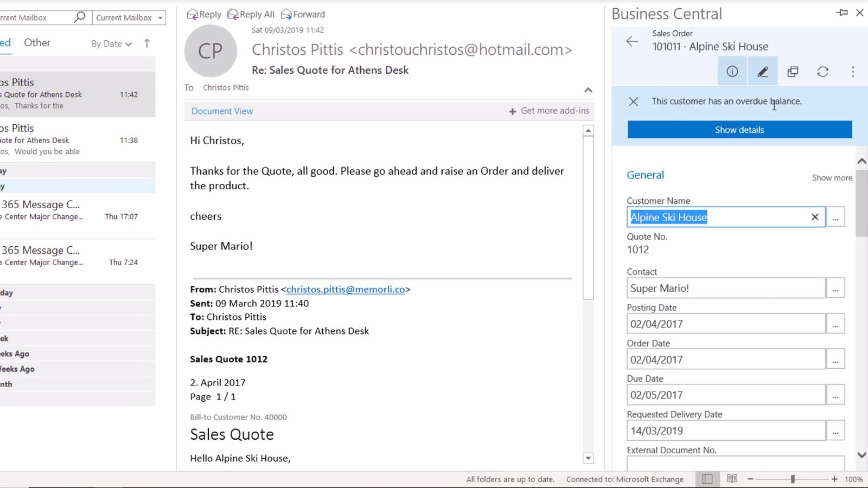
Task: Go back from the Sales Order page
Action: (x=632, y=41)
